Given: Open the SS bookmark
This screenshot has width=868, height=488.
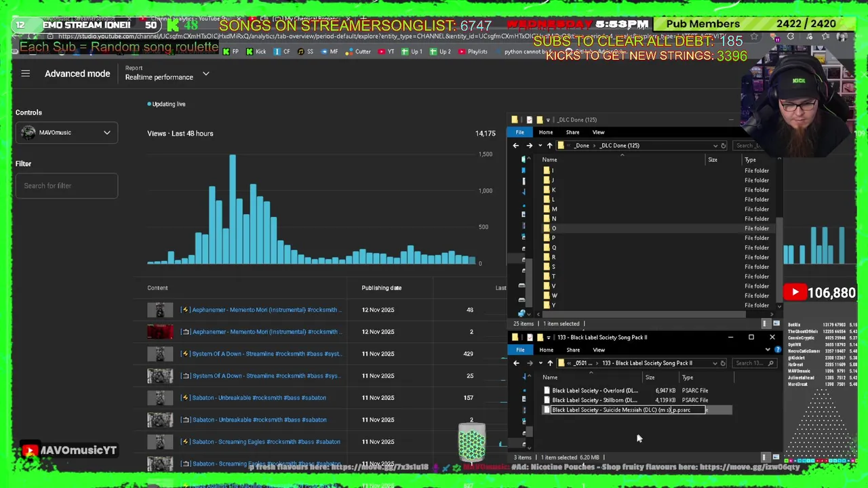Looking at the screenshot, I should (306, 52).
